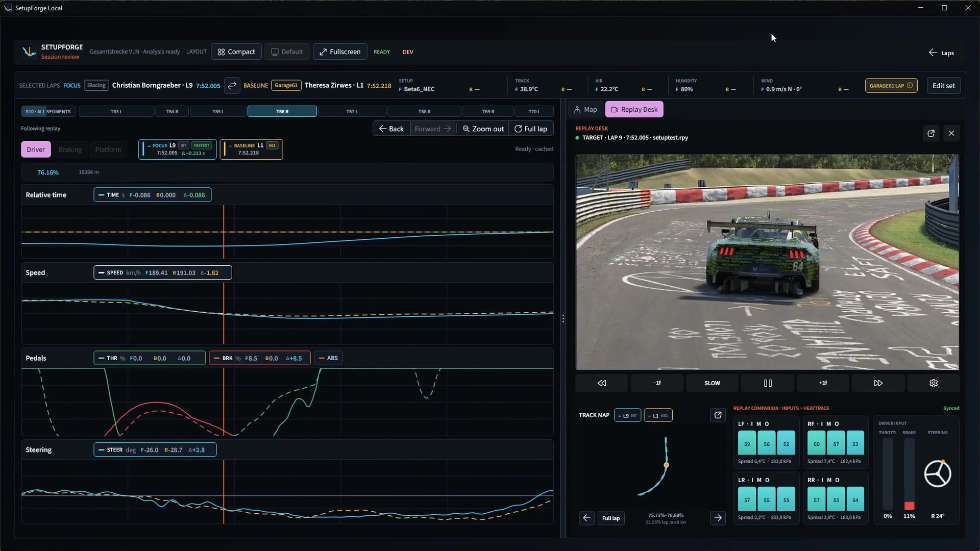
Task: Select segment T69 R
Action: coord(488,112)
